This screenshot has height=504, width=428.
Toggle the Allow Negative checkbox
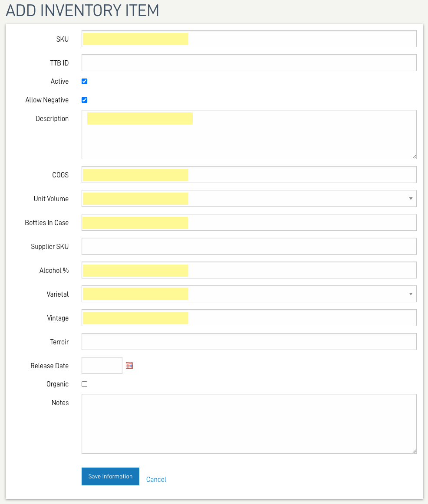point(85,100)
